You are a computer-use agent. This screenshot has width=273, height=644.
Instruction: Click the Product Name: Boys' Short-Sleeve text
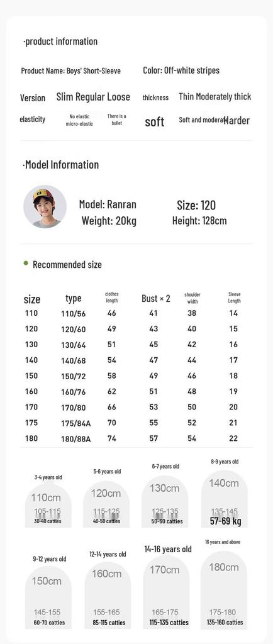tap(71, 70)
